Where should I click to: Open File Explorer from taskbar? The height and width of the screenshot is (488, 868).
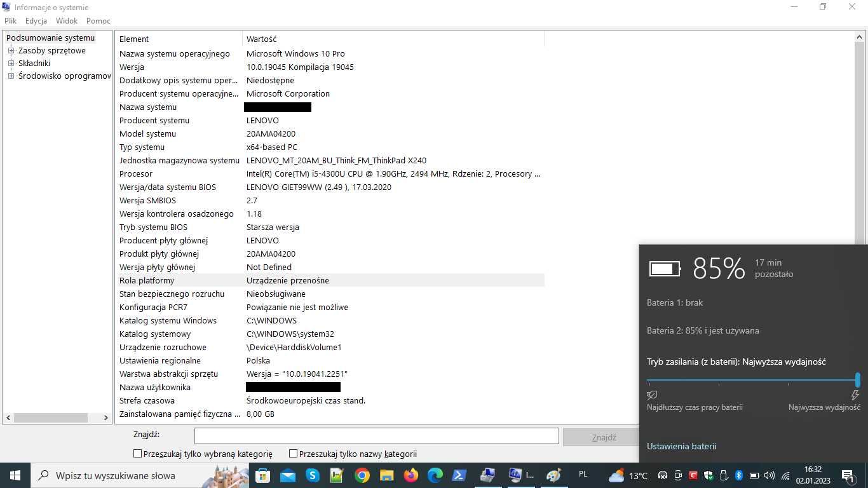[x=386, y=475]
